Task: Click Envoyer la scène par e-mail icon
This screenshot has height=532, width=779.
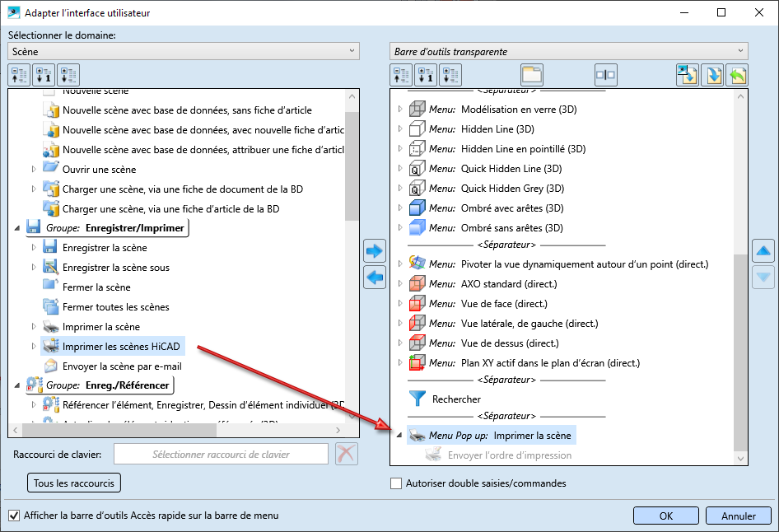Action: click(x=51, y=366)
